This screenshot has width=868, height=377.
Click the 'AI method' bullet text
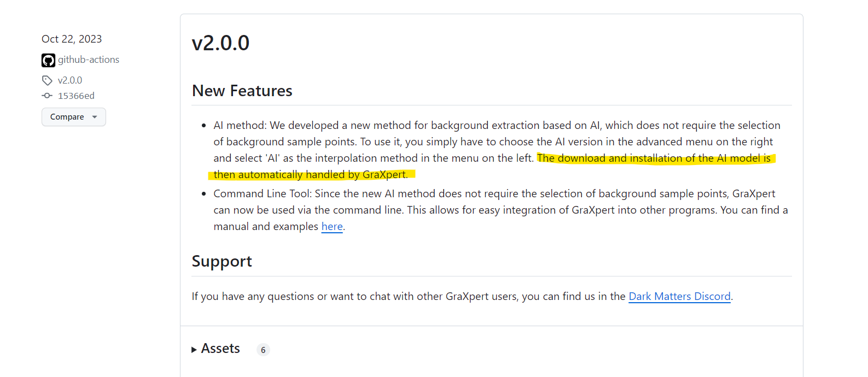tap(240, 126)
